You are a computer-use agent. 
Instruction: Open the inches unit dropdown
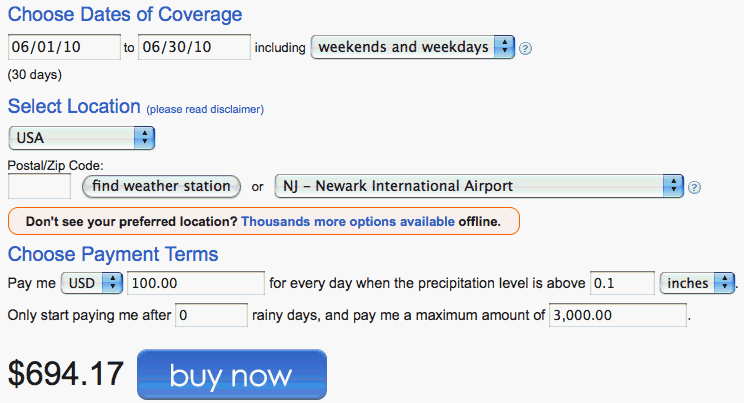coord(697,283)
